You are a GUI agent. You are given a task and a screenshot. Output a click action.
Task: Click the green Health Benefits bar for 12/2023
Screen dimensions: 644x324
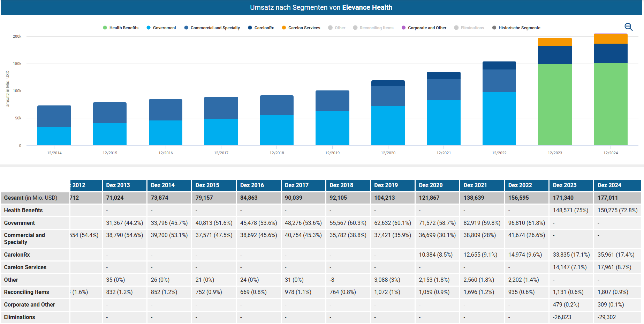[555, 105]
